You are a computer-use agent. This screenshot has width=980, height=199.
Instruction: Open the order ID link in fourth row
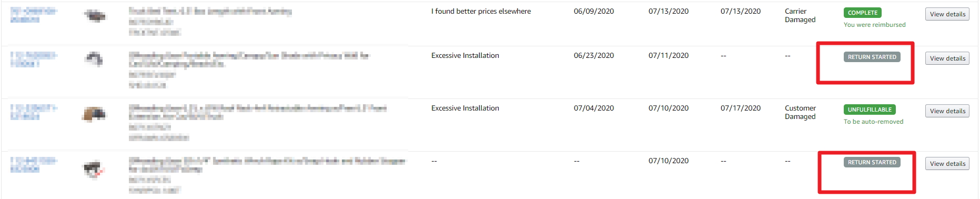click(x=34, y=164)
